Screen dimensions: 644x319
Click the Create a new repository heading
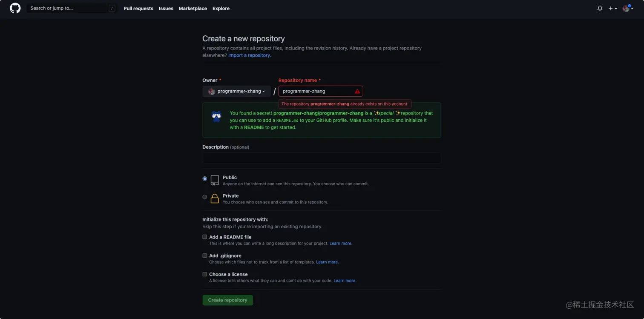click(x=244, y=39)
